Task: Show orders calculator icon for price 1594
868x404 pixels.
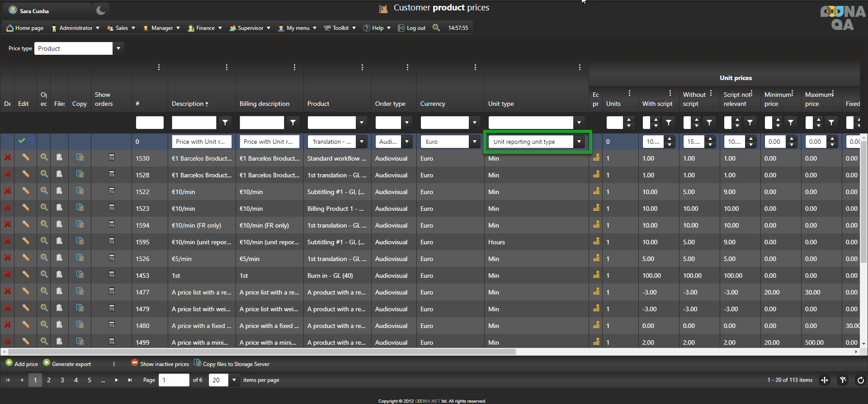Action: click(x=112, y=224)
